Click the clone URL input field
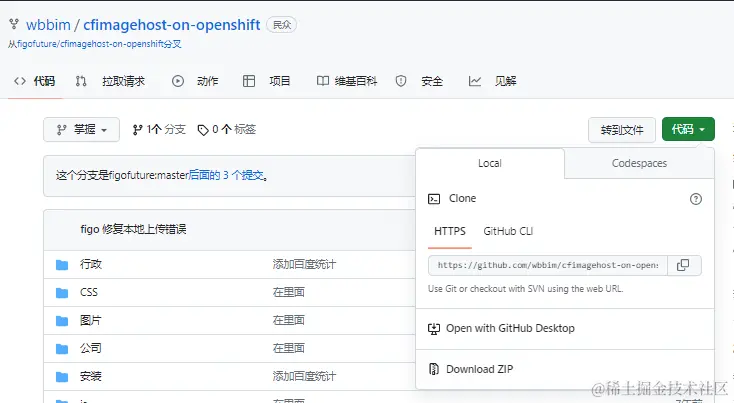Screen dimensions: 734x403 coord(548,265)
